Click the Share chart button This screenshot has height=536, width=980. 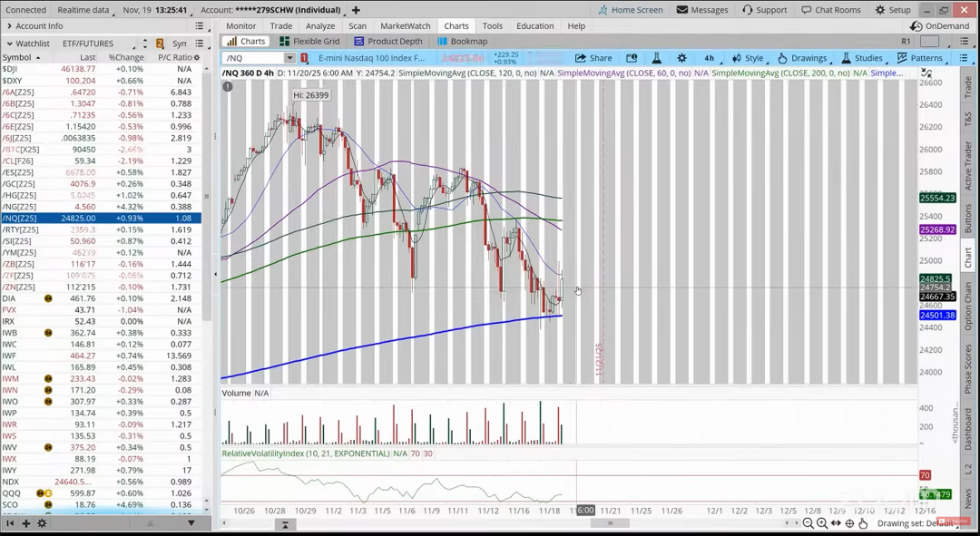point(593,58)
